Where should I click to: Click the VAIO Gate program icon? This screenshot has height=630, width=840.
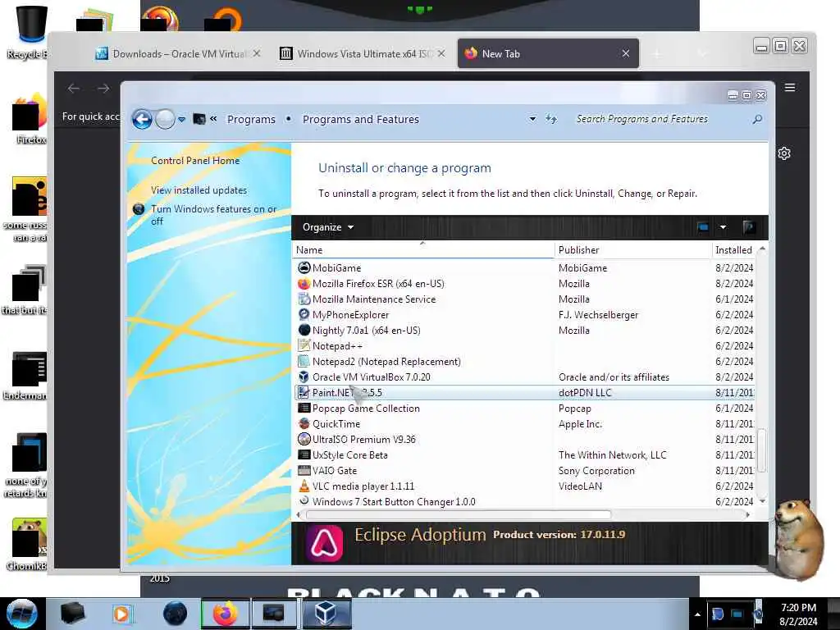coord(304,470)
